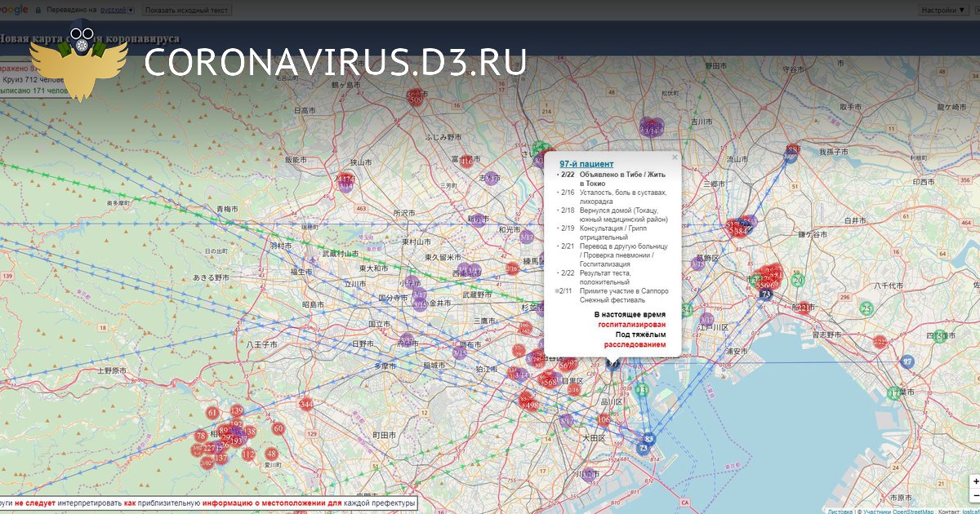The width and height of the screenshot is (980, 514).
Task: Open the red marker numbered 509
Action: pos(416,100)
